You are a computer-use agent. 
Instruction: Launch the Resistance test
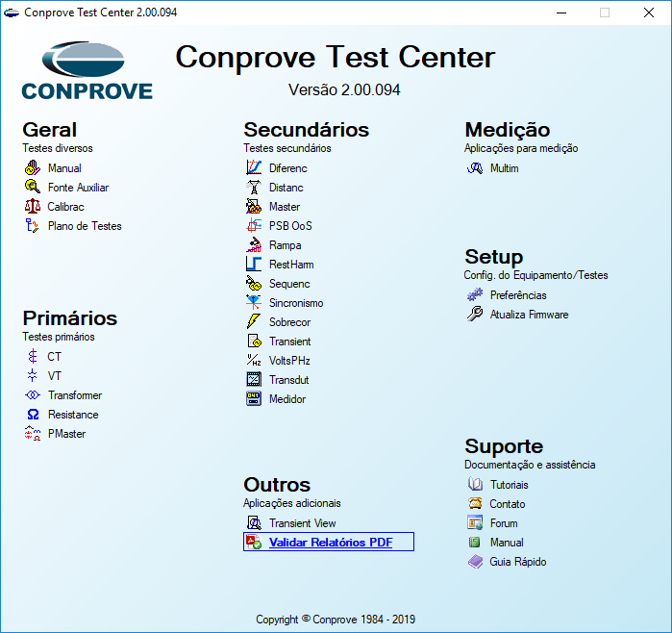pyautogui.click(x=73, y=415)
